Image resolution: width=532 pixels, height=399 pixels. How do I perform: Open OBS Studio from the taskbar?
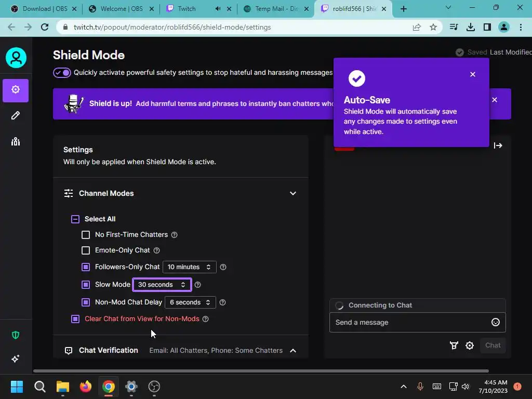(154, 387)
